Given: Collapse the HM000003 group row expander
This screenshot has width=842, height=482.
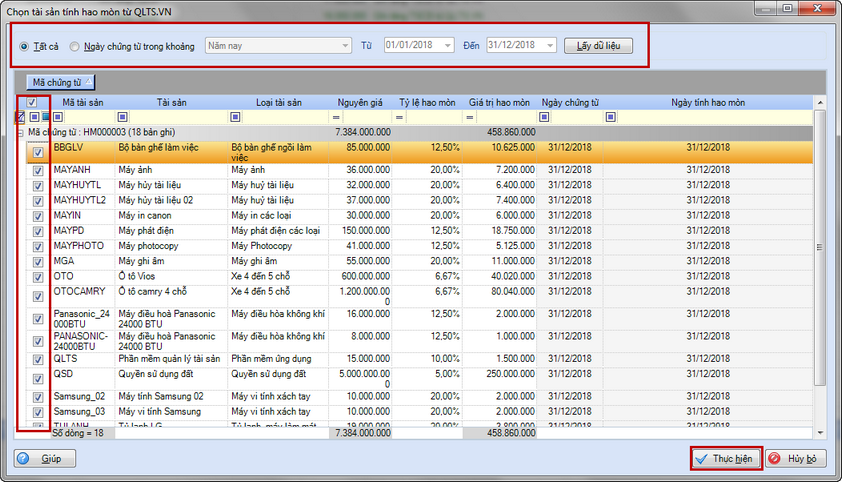Looking at the screenshot, I should pyautogui.click(x=20, y=133).
